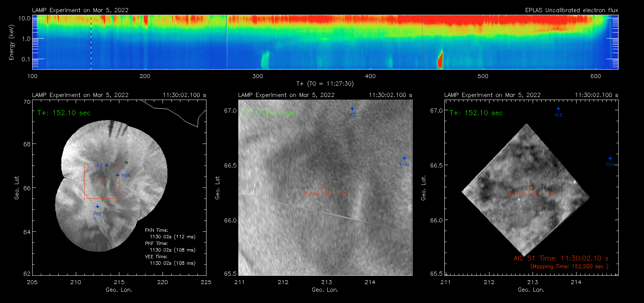Click the '10.0' energy tick label
The height and width of the screenshot is (303, 644).
point(24,18)
